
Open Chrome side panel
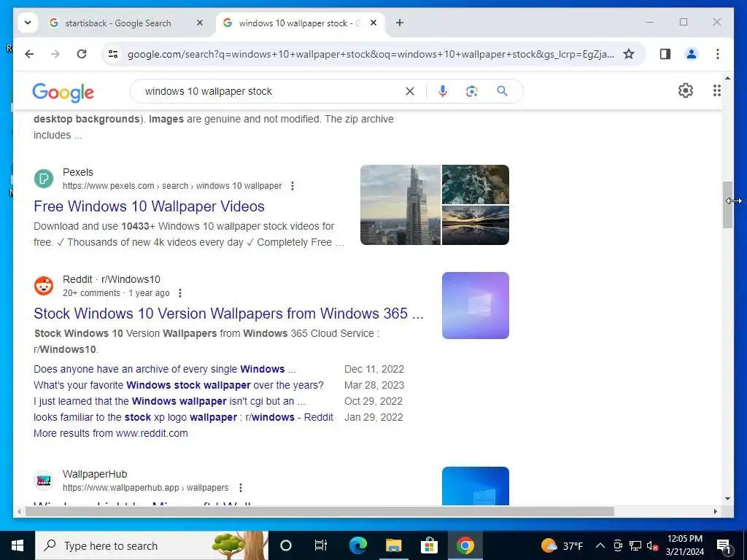pyautogui.click(x=665, y=54)
